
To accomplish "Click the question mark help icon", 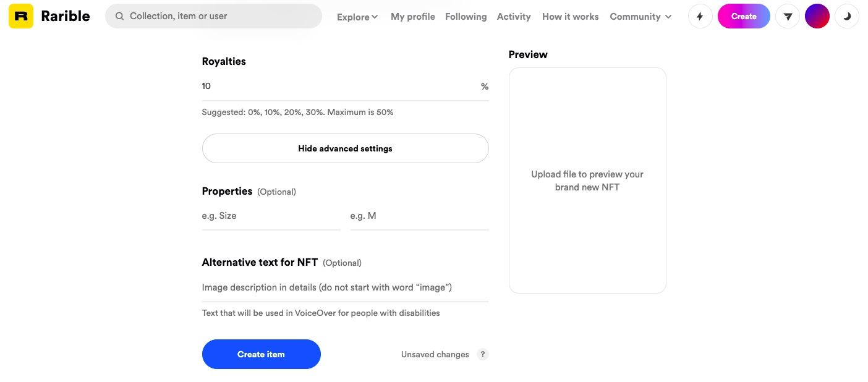I will 483,354.
